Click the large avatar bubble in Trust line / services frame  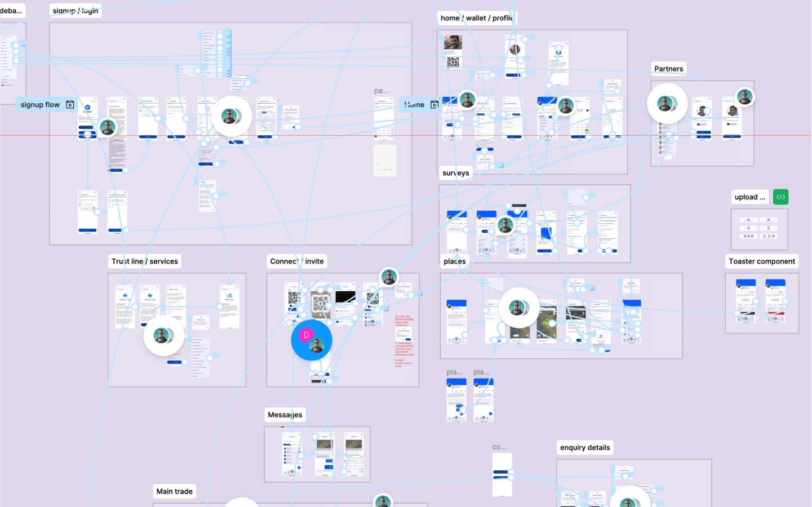coord(164,336)
